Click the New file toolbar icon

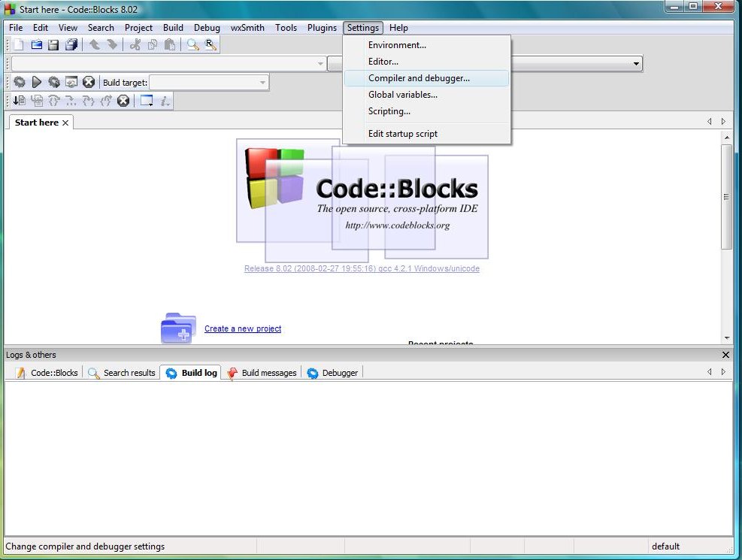19,45
